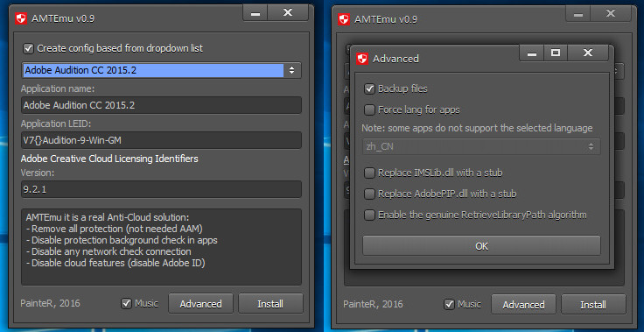Viewport: 644px width, 332px height.
Task: Enable the genuine RetrieveLibraryPath algorithm checkbox
Action: (369, 215)
